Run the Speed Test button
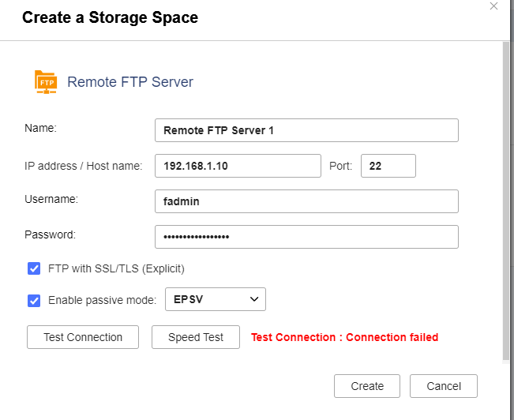Image resolution: width=514 pixels, height=420 pixels. click(x=195, y=337)
